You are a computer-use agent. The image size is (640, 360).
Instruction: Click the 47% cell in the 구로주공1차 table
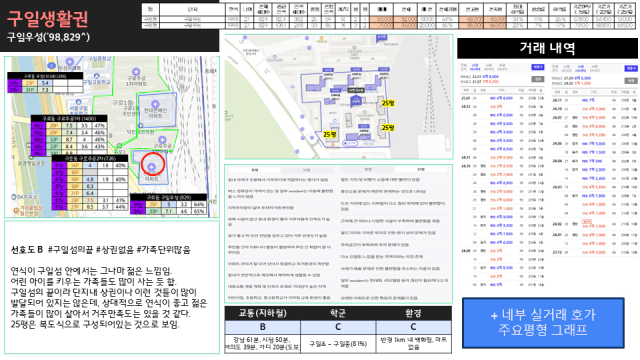coord(100,126)
